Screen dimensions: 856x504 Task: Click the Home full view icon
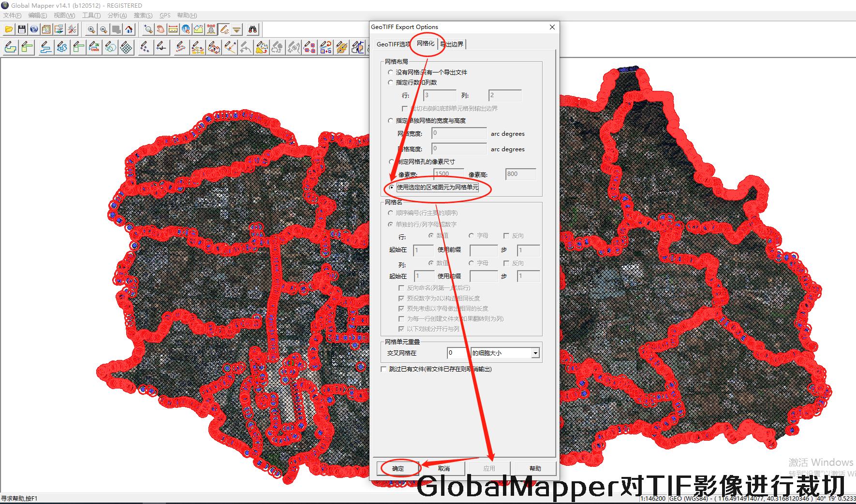coord(129,29)
